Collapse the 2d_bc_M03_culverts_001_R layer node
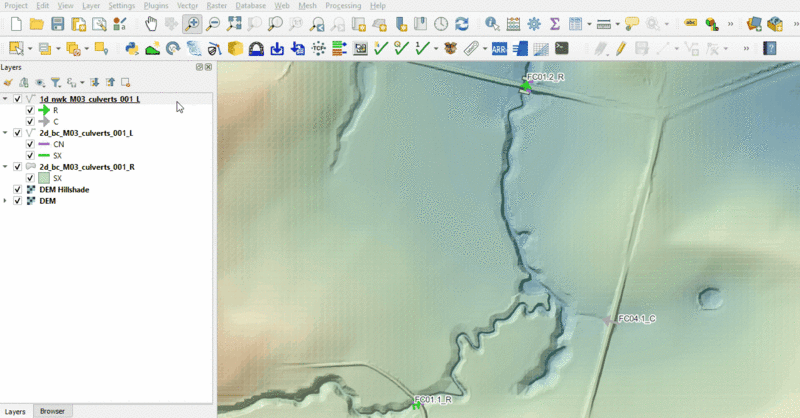 (x=6, y=167)
